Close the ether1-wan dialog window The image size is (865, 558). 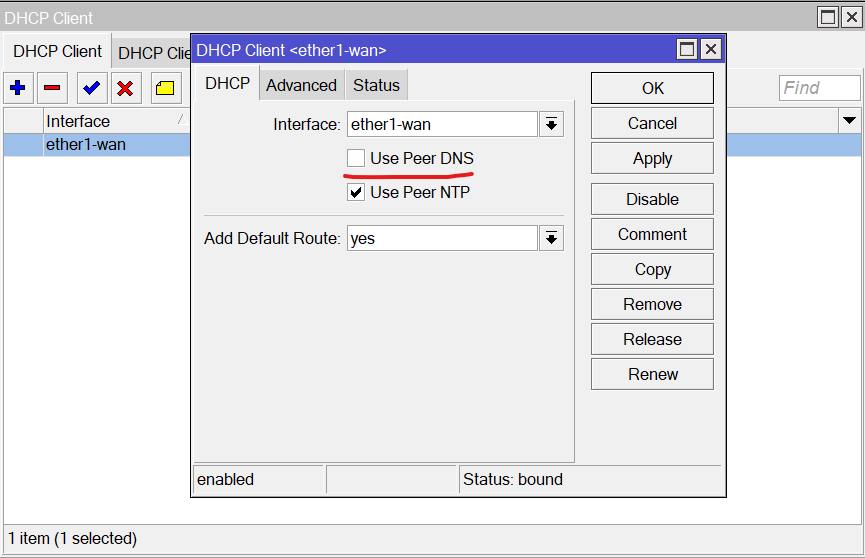coord(711,50)
